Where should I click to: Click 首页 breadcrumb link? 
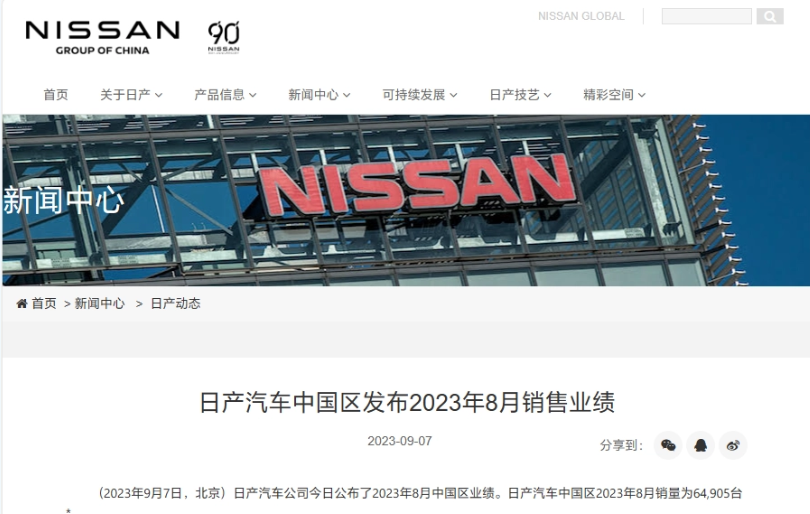pyautogui.click(x=44, y=303)
